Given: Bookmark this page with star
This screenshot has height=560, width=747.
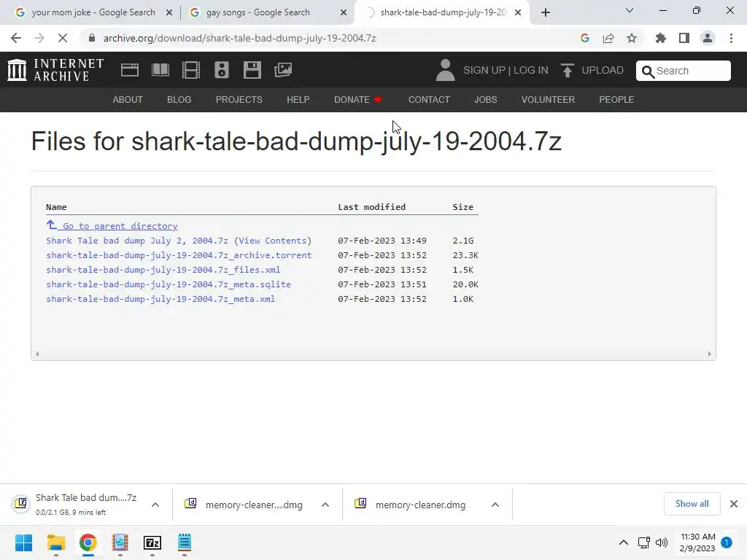Looking at the screenshot, I should click(632, 38).
